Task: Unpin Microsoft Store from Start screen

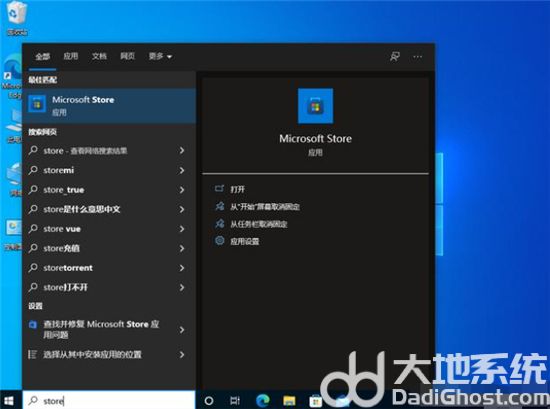Action: point(265,207)
